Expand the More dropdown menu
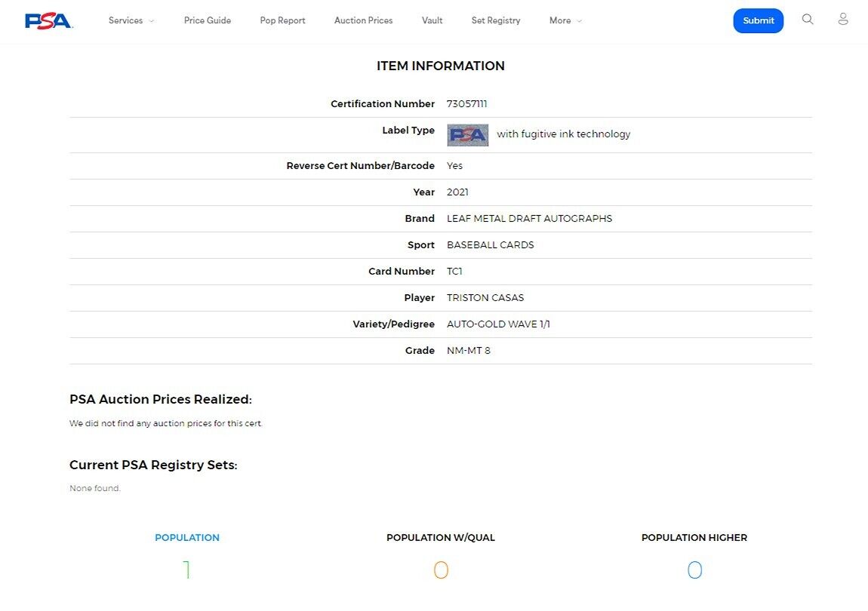The height and width of the screenshot is (611, 868). pos(565,20)
